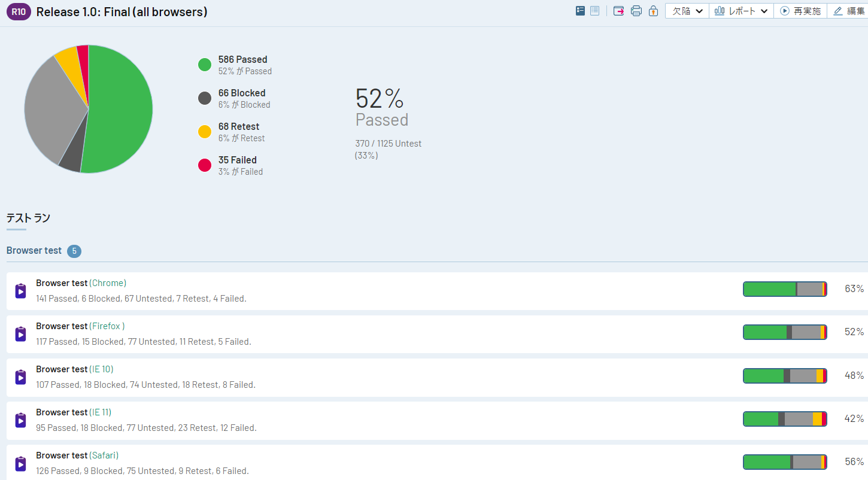The width and height of the screenshot is (868, 480).
Task: Open the Browser test (Firefox) run
Action: [x=80, y=326]
